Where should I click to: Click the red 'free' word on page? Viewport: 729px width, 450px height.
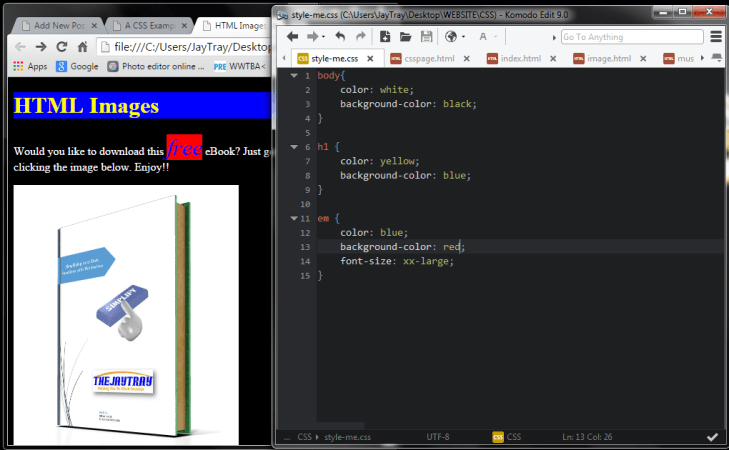pos(184,148)
